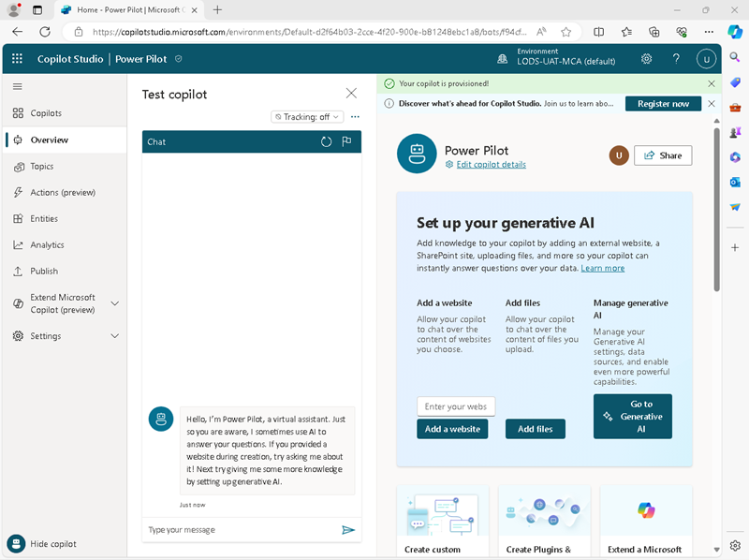Click Hide copilot at bottom left

(42, 544)
